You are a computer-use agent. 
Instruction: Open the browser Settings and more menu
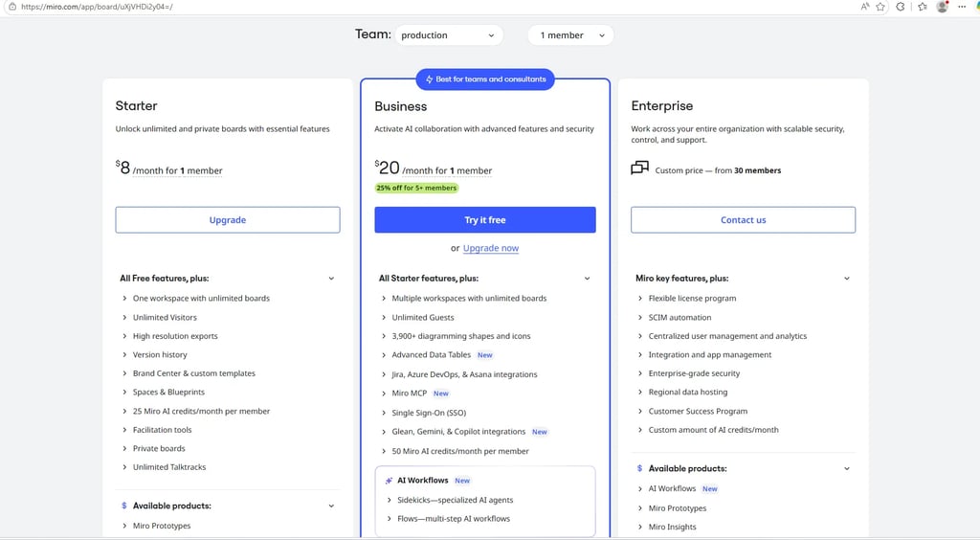click(962, 7)
